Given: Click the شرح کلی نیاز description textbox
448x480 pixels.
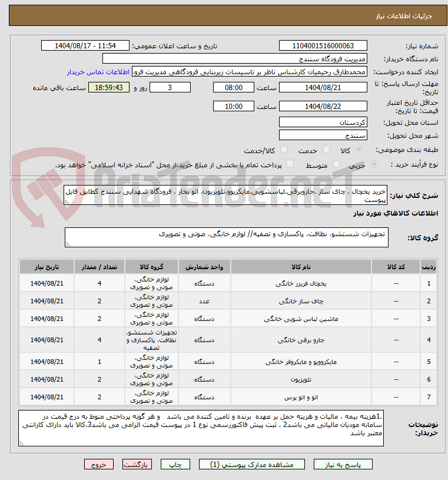Looking at the screenshot, I should (225, 195).
